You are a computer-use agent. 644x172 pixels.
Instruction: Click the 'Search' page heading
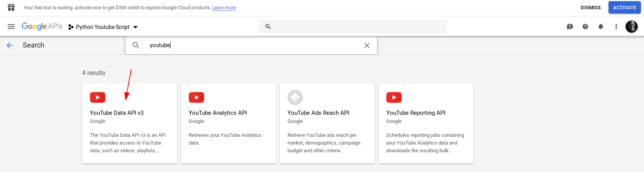tap(34, 45)
